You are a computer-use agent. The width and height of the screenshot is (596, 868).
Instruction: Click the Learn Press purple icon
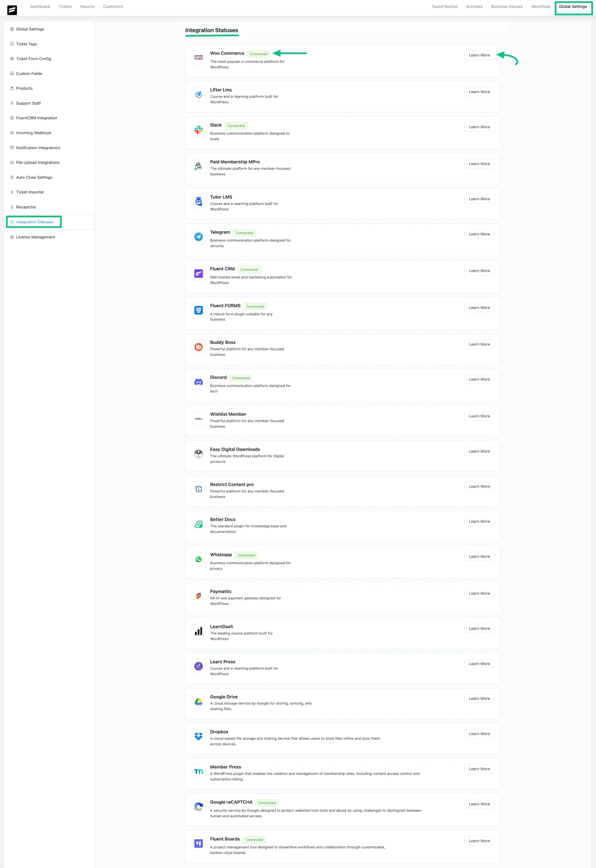point(199,666)
